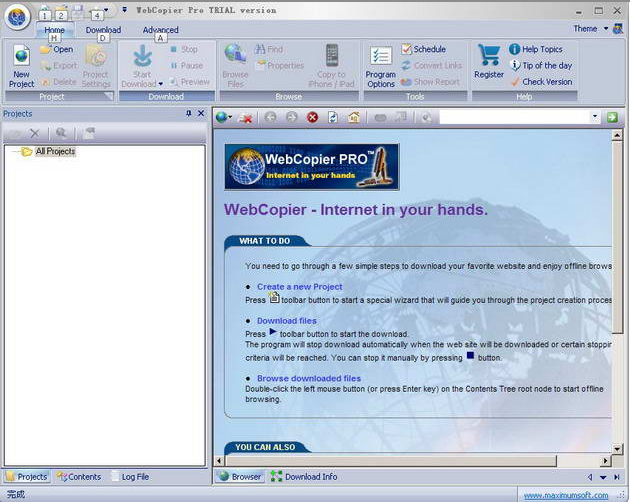This screenshot has height=502, width=630.
Task: Open the Theme dropdown menu
Action: point(591,29)
